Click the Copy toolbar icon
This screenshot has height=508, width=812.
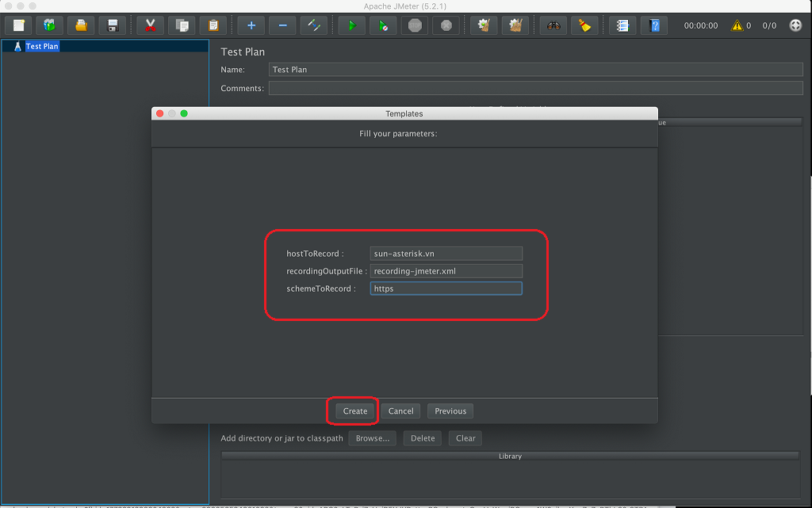pyautogui.click(x=182, y=25)
